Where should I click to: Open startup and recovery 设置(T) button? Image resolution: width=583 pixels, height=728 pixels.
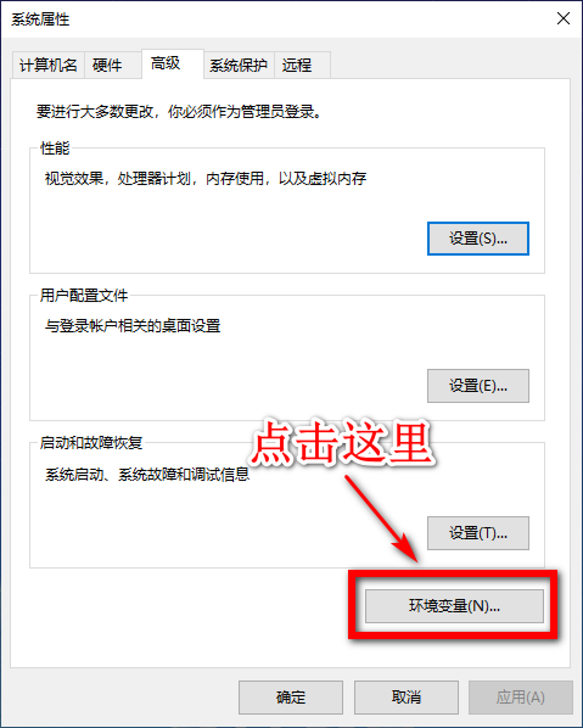click(x=478, y=533)
